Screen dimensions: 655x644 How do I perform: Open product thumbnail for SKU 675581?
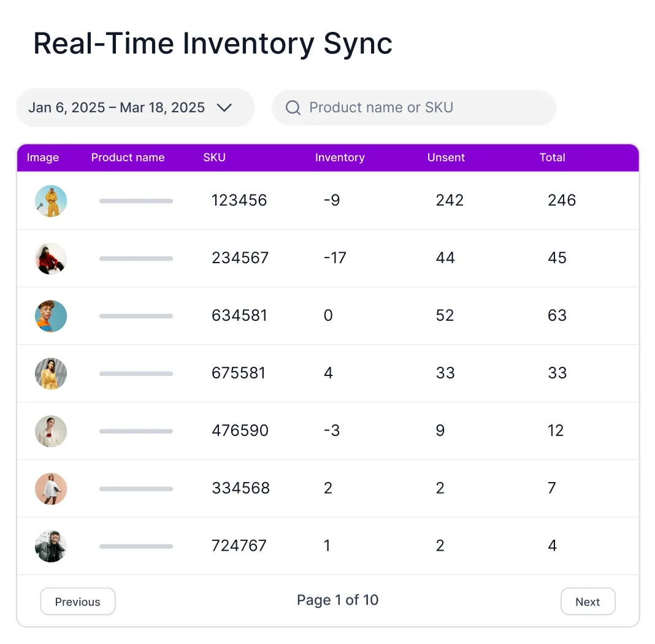51,374
